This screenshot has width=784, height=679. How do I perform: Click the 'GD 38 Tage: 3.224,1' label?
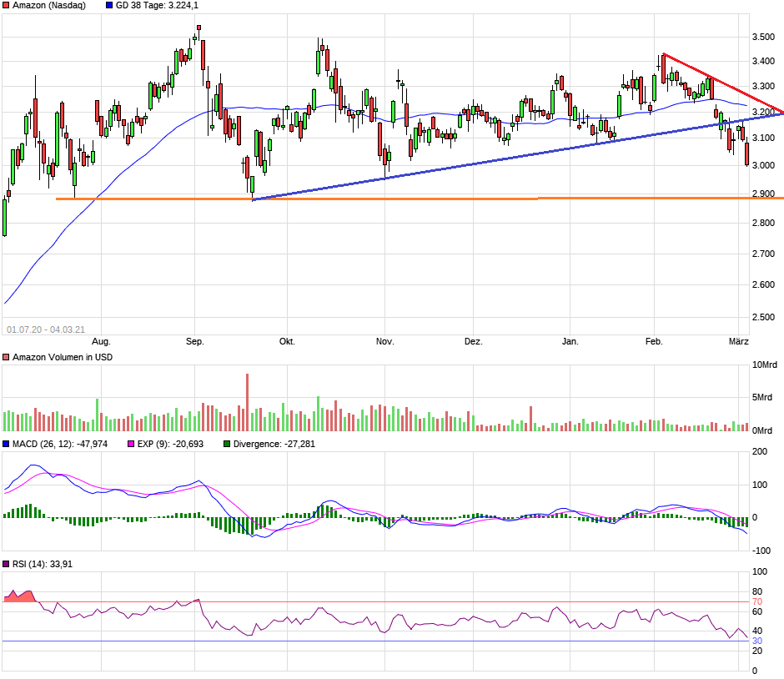(x=157, y=6)
